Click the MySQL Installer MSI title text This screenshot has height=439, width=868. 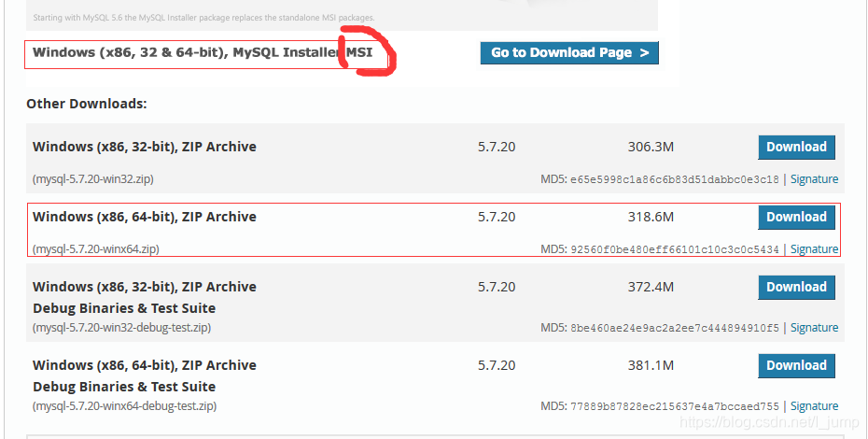[203, 52]
